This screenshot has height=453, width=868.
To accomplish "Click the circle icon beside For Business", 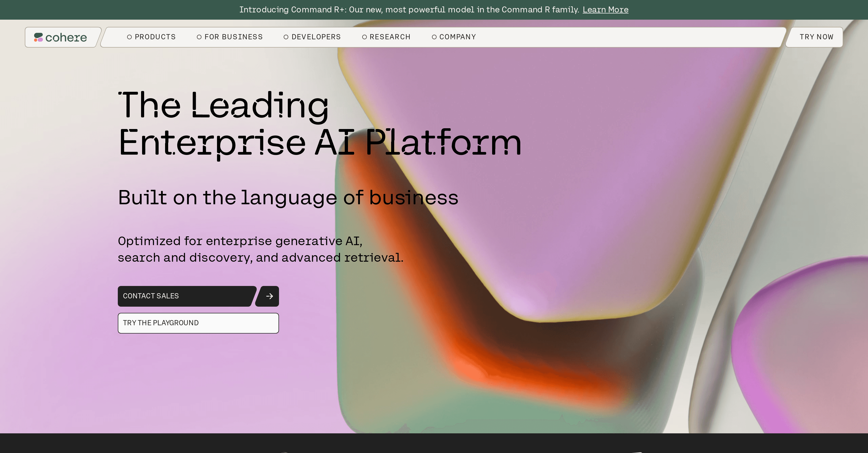I will tap(199, 37).
